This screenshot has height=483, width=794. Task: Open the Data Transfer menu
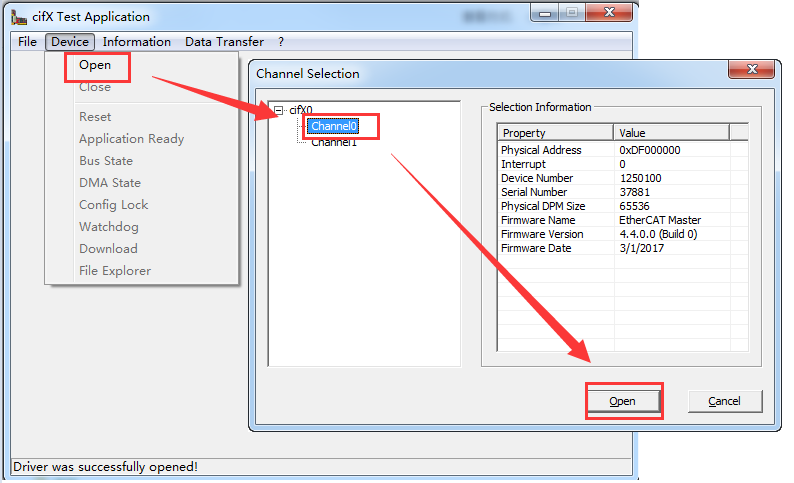coord(224,42)
